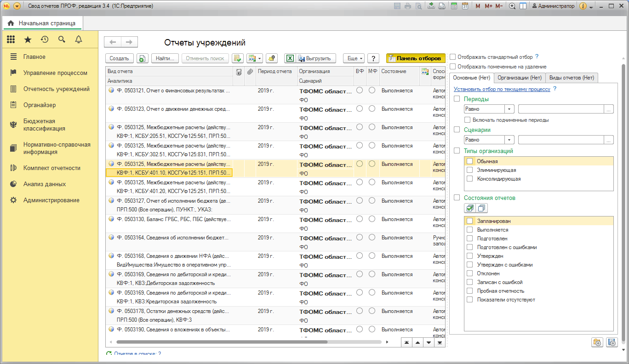Tick the Периоды filter checkbox
This screenshot has width=629, height=364.
pos(457,99)
